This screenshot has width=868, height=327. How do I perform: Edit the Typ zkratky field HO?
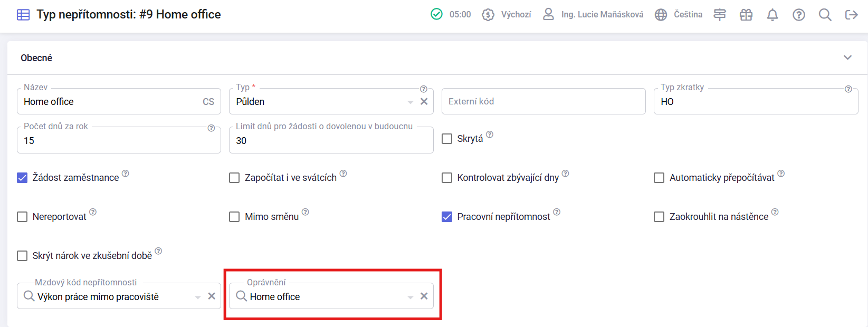click(756, 102)
